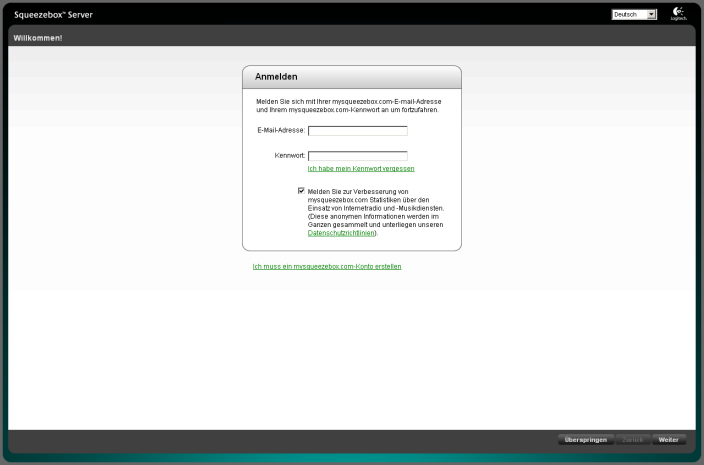Uncheck the mysqueezebox.com statistics checkbox

pos(301,190)
